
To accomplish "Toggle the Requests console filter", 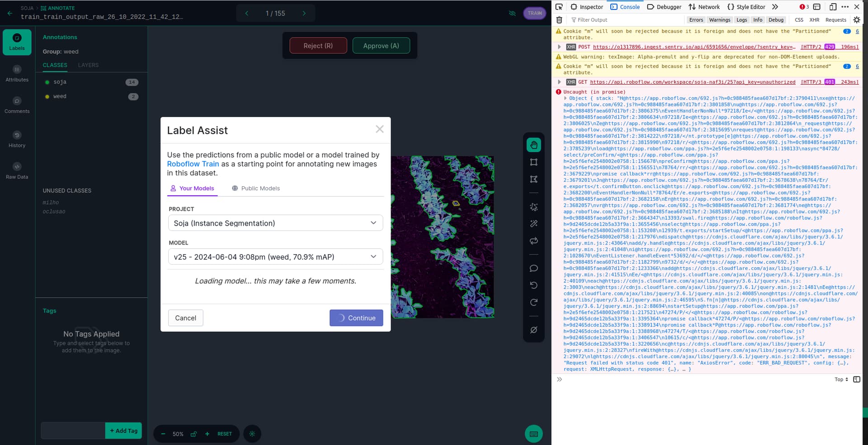I will click(x=836, y=20).
